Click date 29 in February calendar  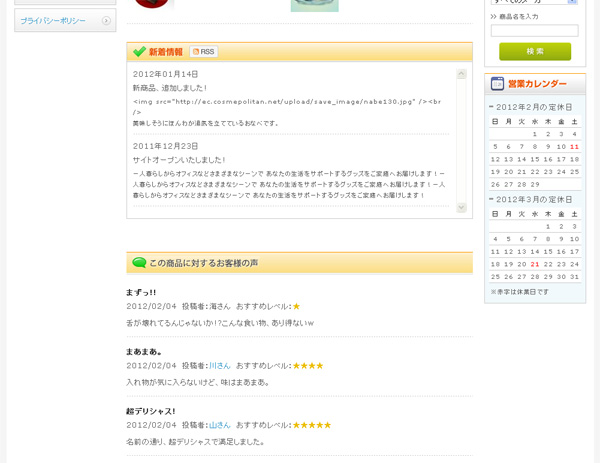[535, 184]
